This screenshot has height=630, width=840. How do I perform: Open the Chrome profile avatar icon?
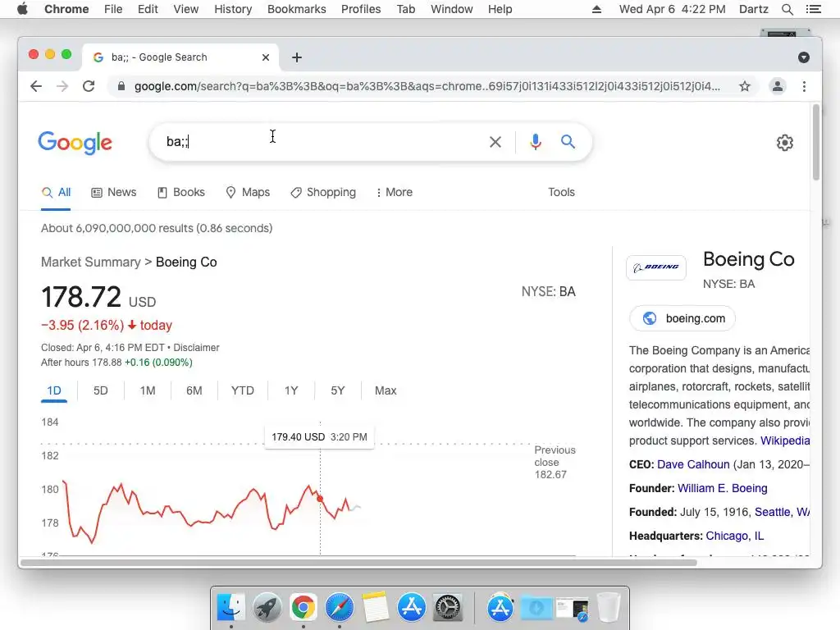[778, 86]
